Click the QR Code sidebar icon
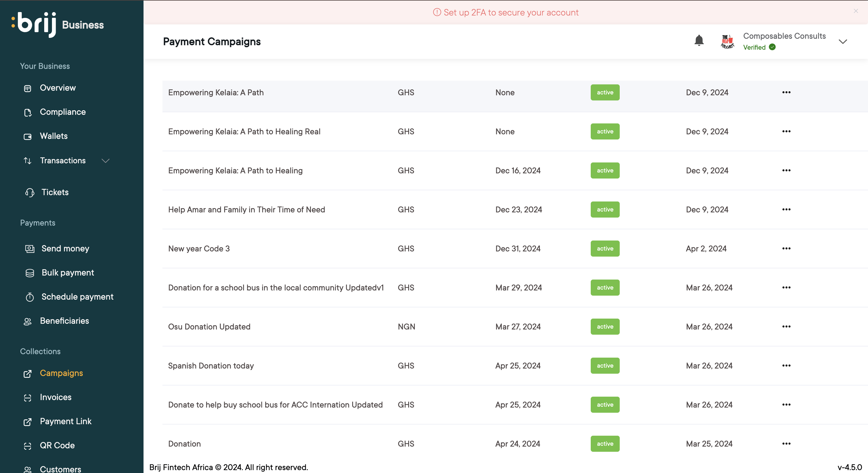868x473 pixels. pos(28,446)
